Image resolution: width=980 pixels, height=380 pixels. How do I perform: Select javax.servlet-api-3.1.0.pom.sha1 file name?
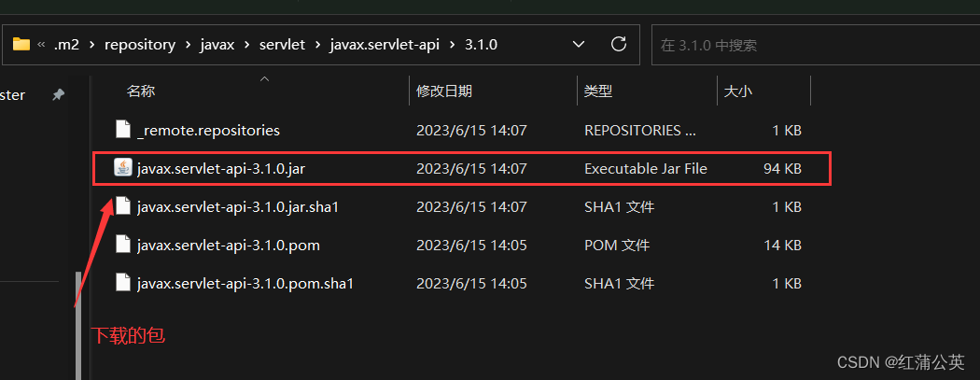245,284
